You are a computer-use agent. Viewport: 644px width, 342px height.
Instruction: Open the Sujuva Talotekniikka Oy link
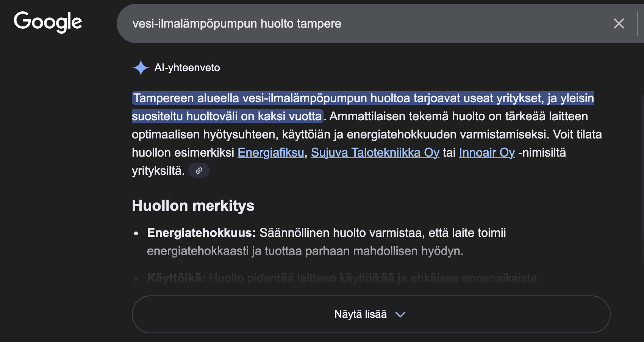point(375,152)
